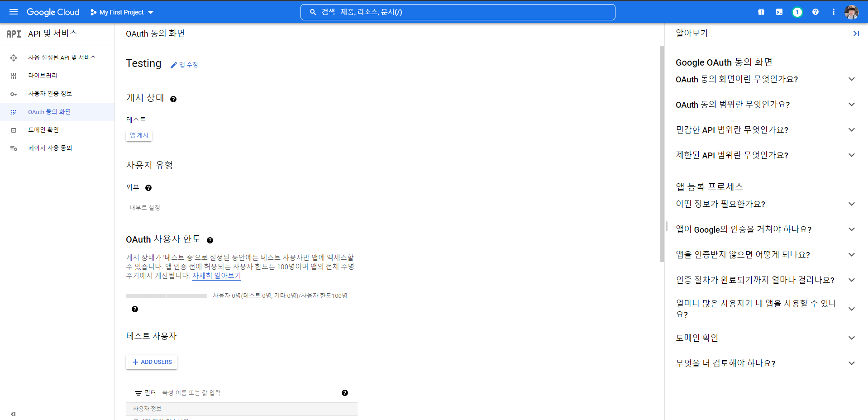This screenshot has height=420, width=868.
Task: Collapse the left sidebar with bottom arrow
Action: click(13, 414)
